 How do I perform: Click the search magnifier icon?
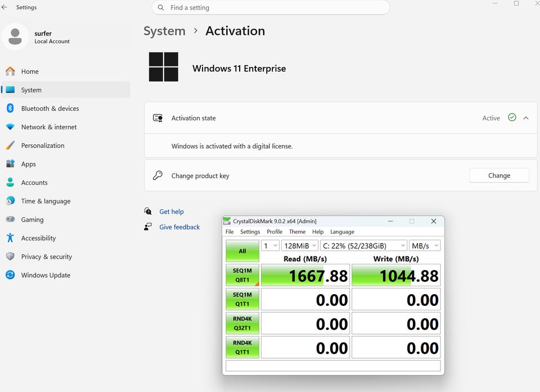[x=160, y=7]
